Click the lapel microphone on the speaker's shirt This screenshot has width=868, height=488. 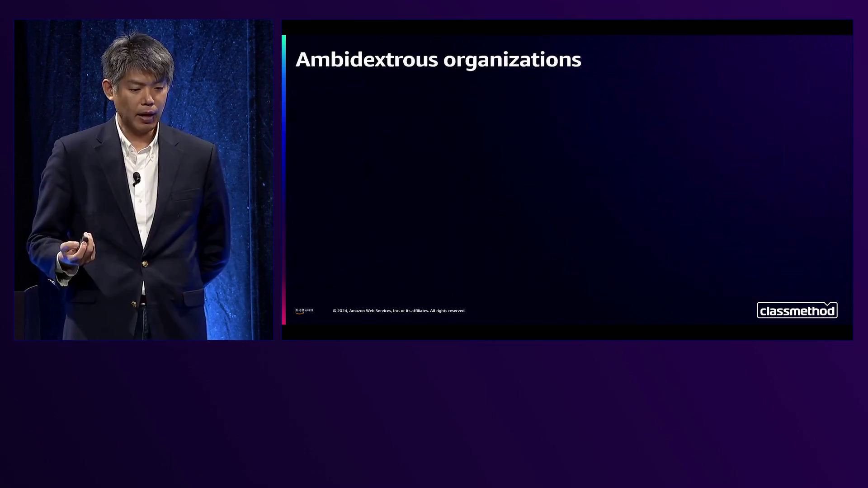pyautogui.click(x=137, y=178)
